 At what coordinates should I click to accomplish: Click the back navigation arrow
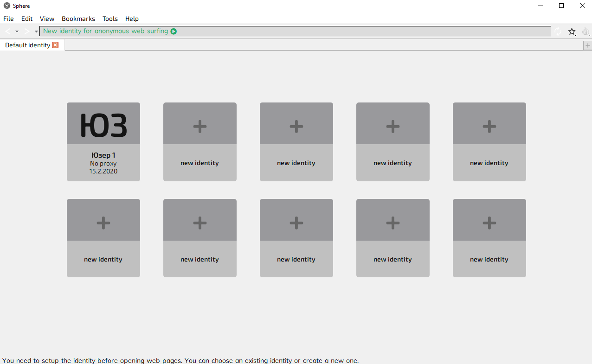point(8,32)
